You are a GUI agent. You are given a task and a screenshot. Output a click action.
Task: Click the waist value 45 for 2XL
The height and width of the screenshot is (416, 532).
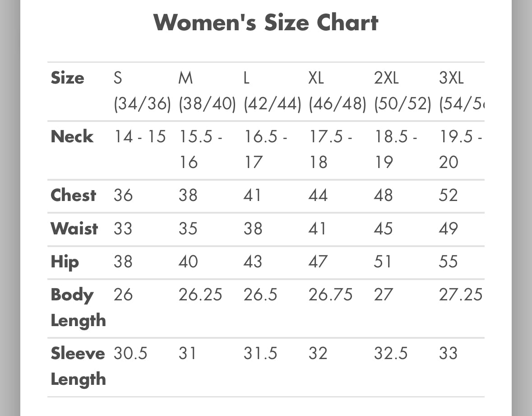point(383,228)
